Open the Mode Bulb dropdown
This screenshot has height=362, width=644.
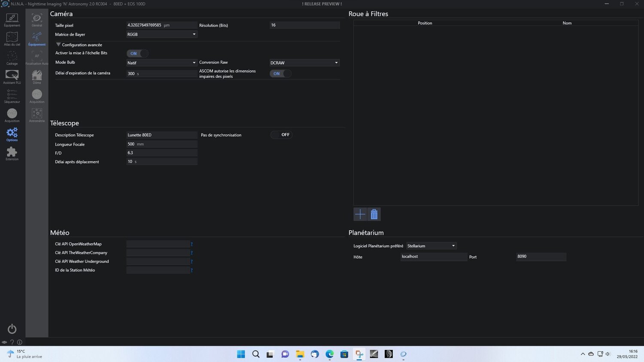162,63
